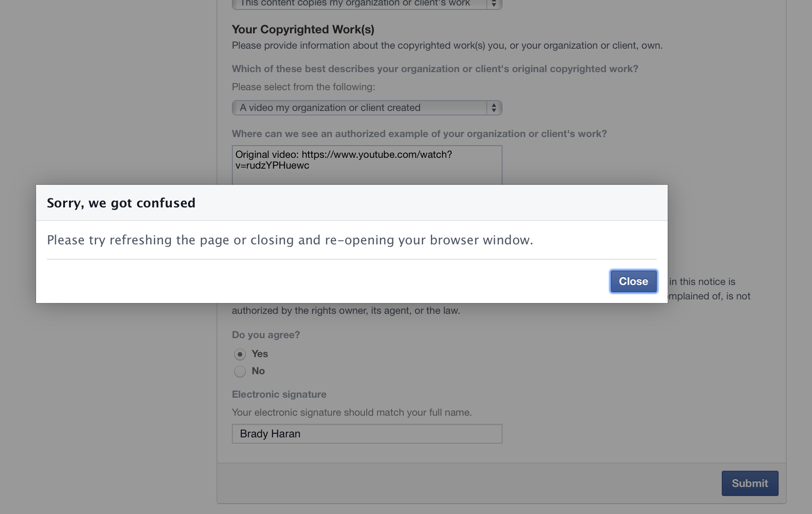This screenshot has height=514, width=812.
Task: Click the 'Please try refreshing the page' message
Action: [x=290, y=240]
